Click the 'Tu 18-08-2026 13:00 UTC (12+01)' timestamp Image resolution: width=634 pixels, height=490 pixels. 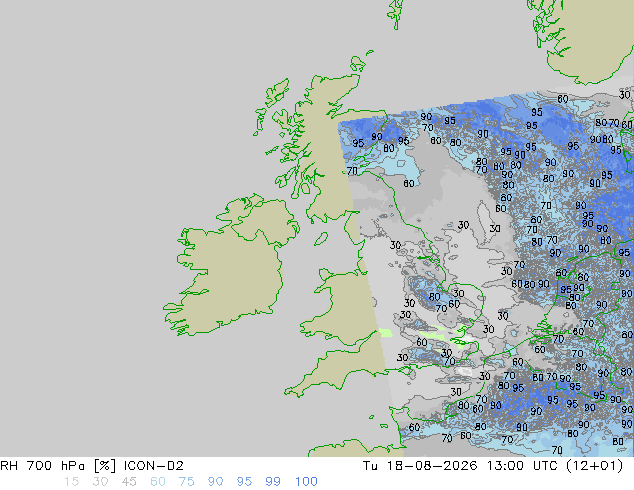click(493, 466)
